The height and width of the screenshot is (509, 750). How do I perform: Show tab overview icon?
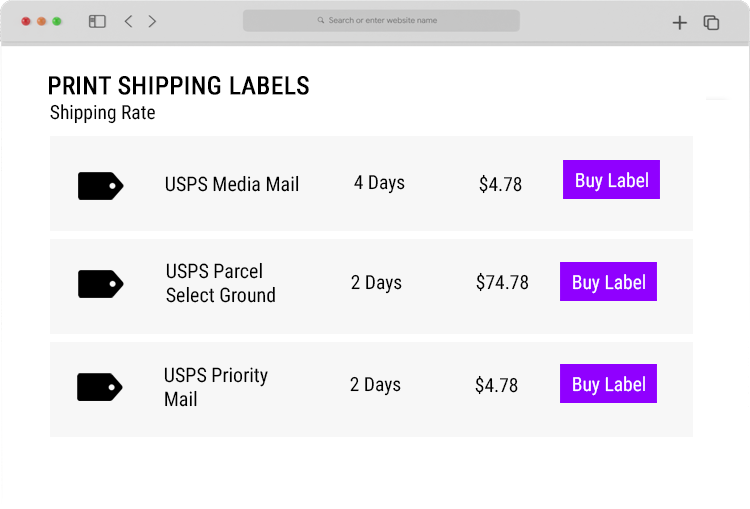click(711, 22)
